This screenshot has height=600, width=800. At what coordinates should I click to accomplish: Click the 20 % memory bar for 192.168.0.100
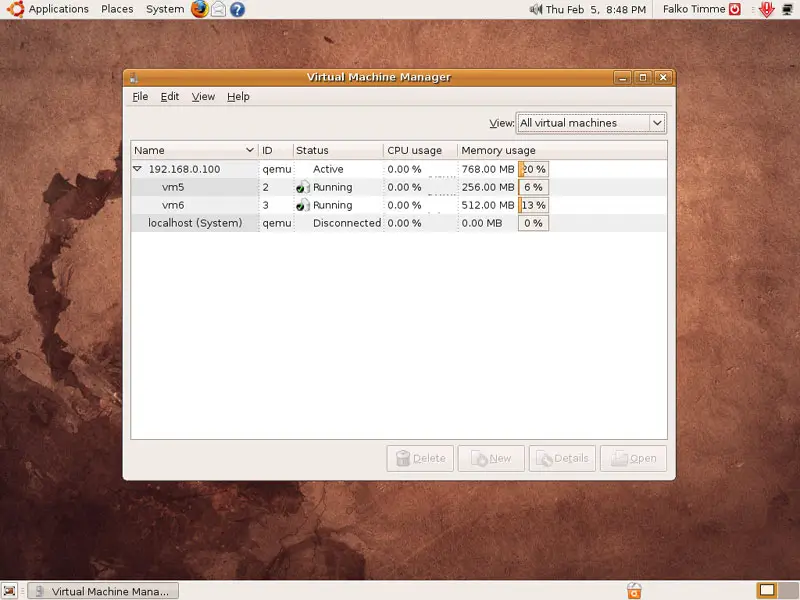[x=533, y=169]
